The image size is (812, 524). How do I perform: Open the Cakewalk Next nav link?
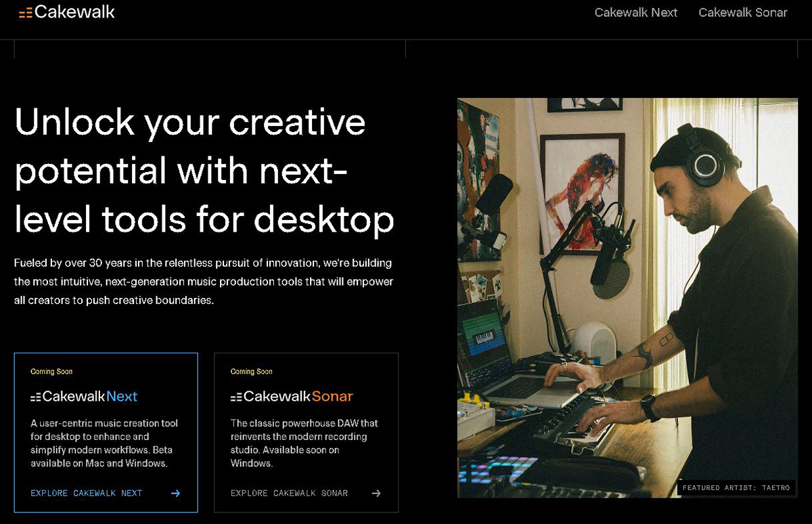(635, 13)
